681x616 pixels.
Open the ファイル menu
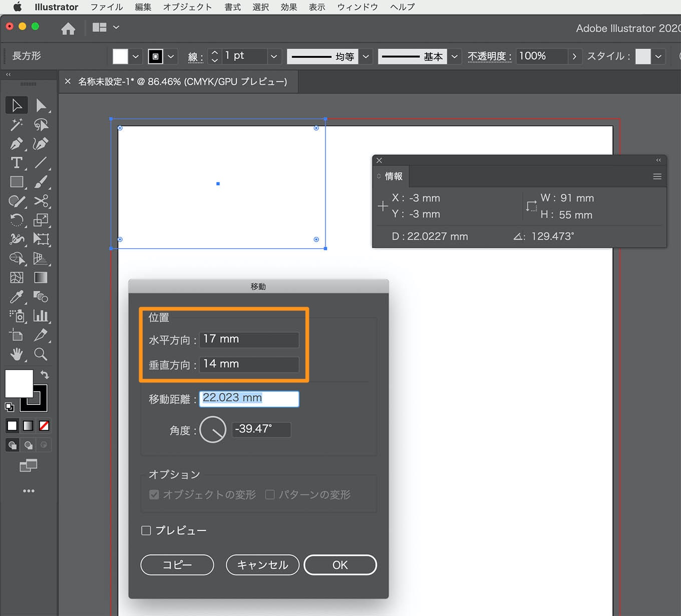pos(107,7)
